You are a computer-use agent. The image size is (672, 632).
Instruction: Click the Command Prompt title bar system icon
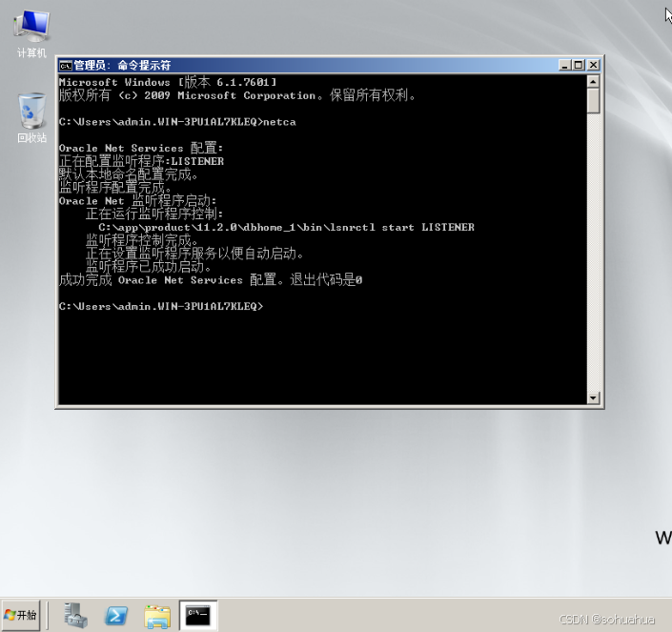66,65
